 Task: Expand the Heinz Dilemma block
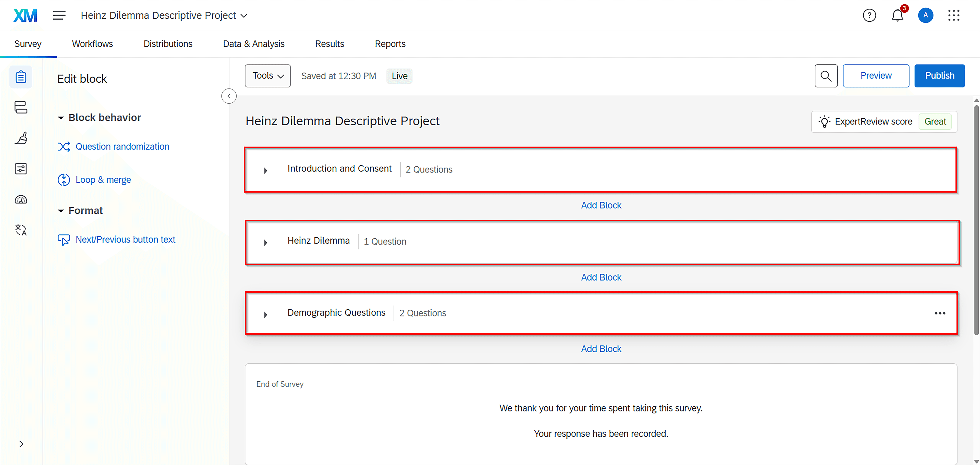(x=265, y=242)
